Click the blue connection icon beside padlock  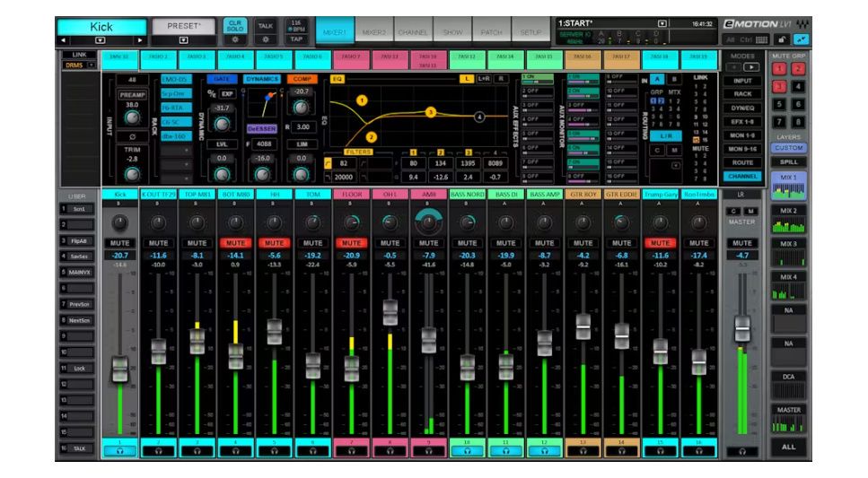(801, 39)
